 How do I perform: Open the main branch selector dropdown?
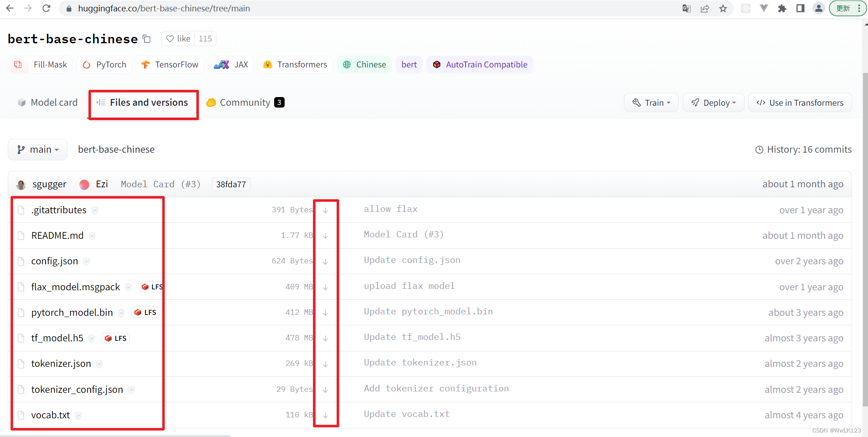click(37, 149)
